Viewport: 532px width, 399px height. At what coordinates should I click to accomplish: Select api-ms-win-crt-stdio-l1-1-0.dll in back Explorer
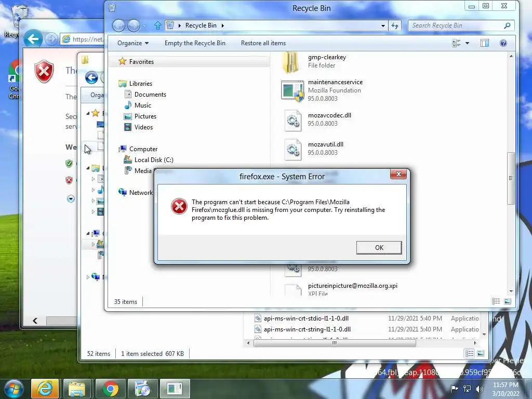point(306,318)
